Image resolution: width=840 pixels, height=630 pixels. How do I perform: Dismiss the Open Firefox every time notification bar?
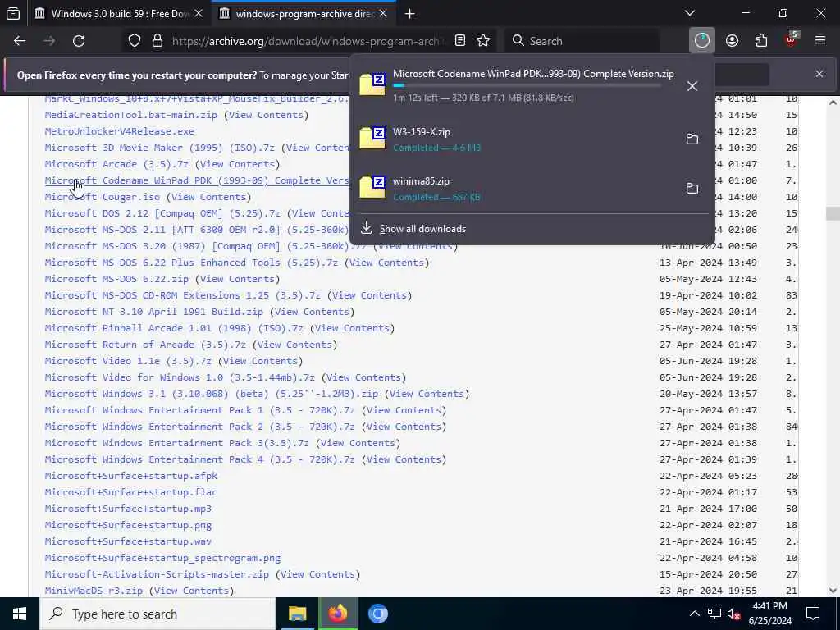tap(819, 74)
